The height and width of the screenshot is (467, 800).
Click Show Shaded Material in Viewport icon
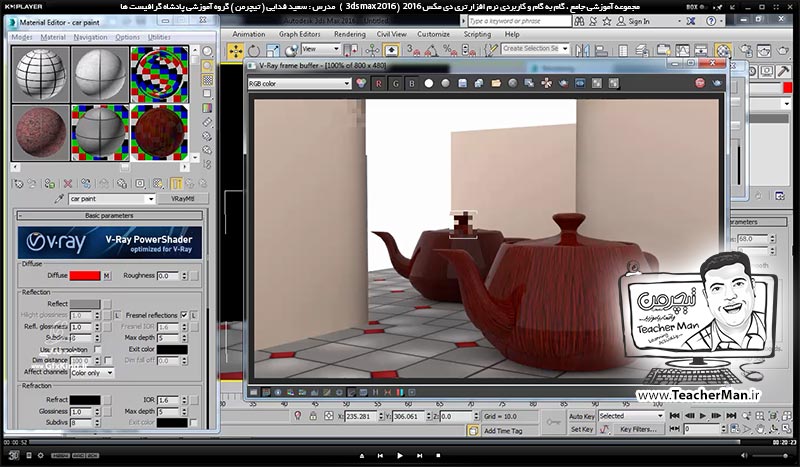click(158, 183)
